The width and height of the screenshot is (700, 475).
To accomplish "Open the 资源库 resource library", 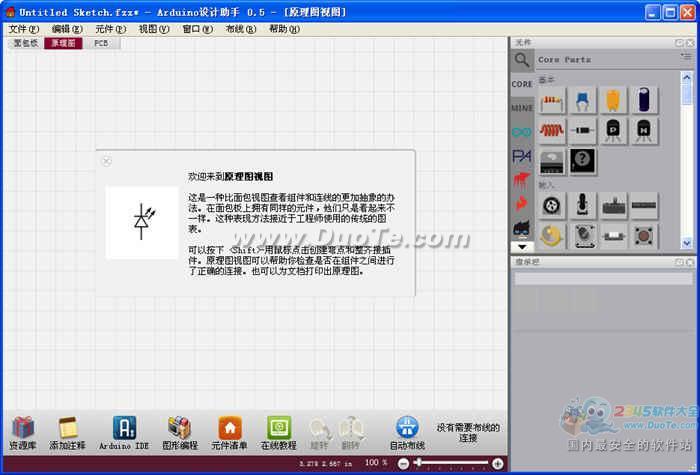I will coord(23,432).
